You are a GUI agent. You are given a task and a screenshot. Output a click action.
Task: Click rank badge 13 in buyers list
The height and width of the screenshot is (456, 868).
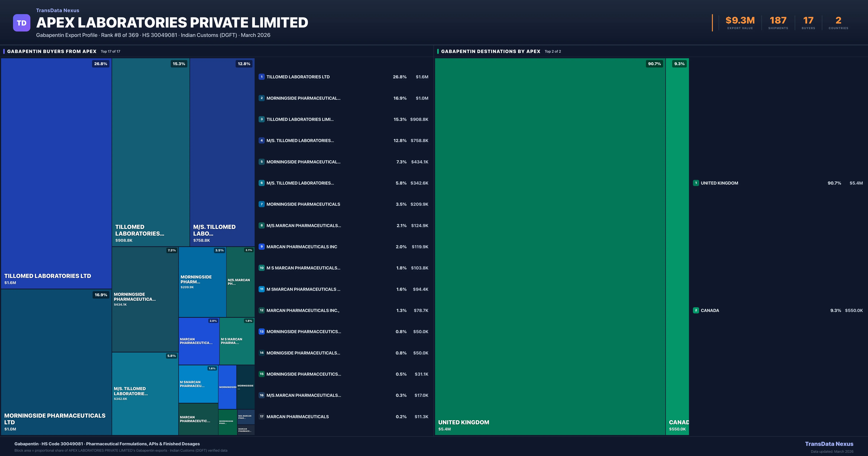tap(261, 332)
